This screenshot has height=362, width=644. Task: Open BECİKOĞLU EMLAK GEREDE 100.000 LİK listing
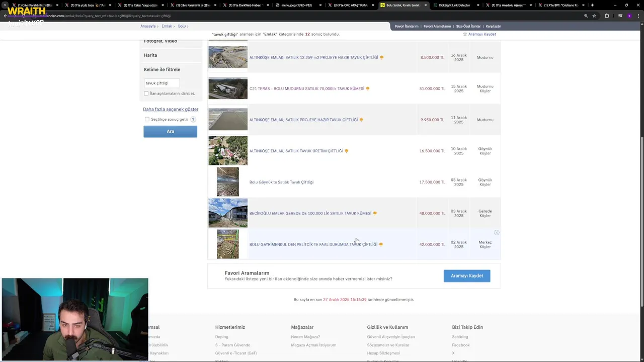[x=310, y=213]
